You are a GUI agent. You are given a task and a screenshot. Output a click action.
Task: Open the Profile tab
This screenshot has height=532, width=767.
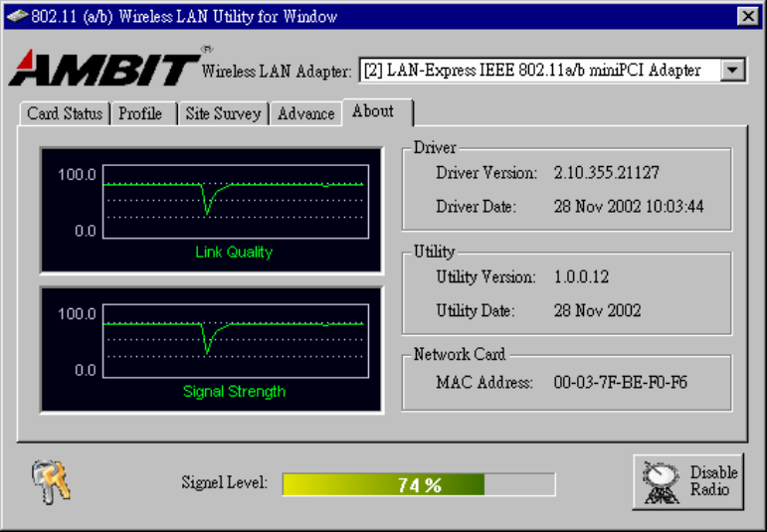tap(143, 113)
